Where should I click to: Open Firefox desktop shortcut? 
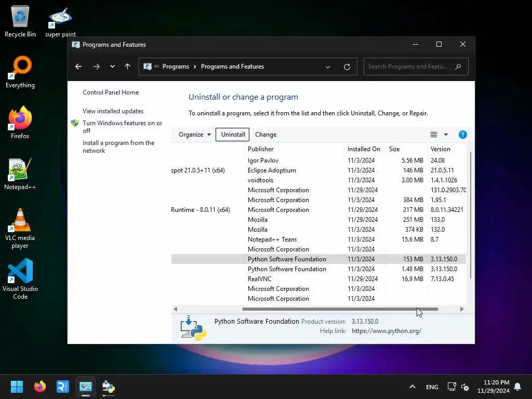(20, 123)
